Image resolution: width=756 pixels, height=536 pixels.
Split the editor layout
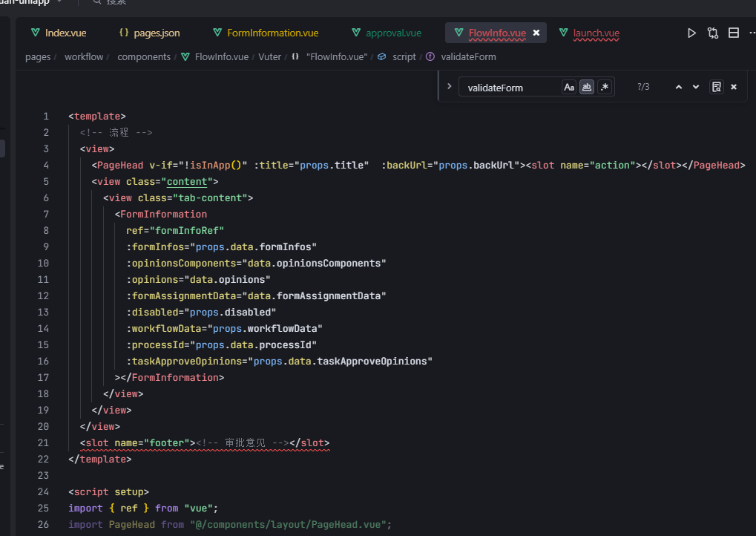pyautogui.click(x=734, y=33)
